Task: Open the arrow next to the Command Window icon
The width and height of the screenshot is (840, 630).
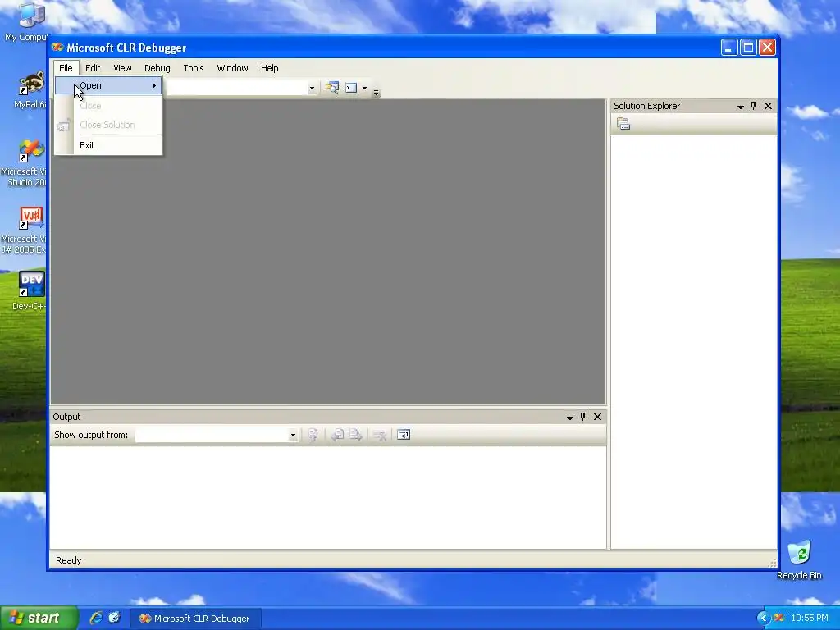Action: point(364,88)
